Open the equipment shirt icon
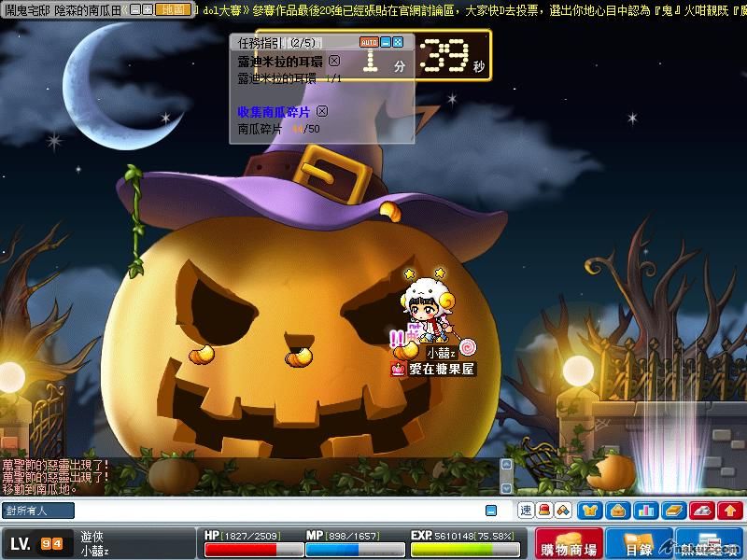Screen dimensions: 747x560 coord(589,511)
